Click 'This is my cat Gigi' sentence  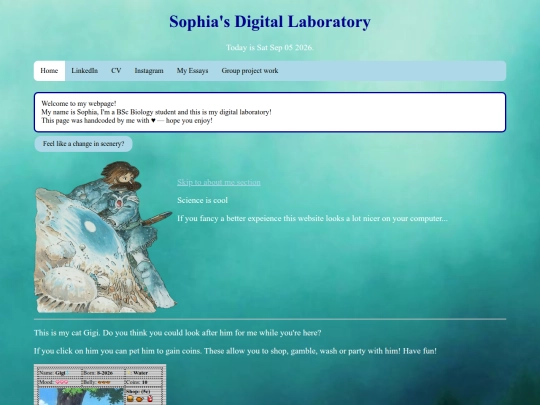[177, 333]
